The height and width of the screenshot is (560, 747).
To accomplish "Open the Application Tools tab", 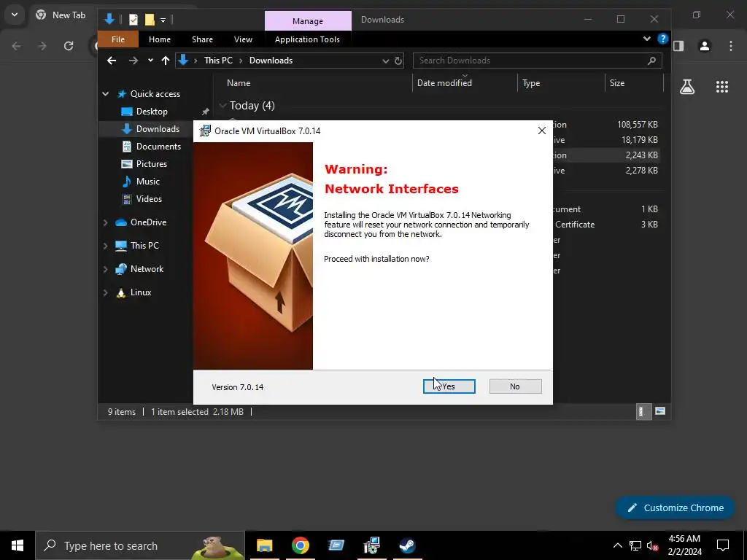I will 307,39.
